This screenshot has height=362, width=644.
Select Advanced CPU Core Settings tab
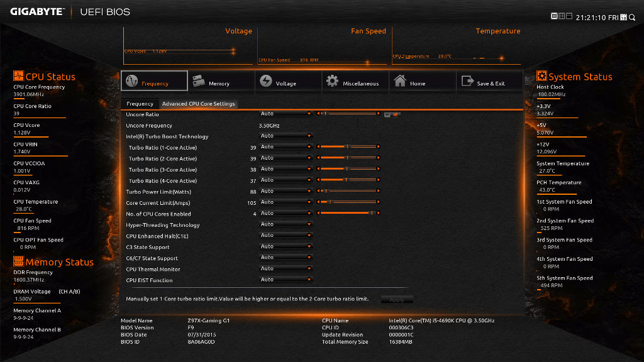198,104
